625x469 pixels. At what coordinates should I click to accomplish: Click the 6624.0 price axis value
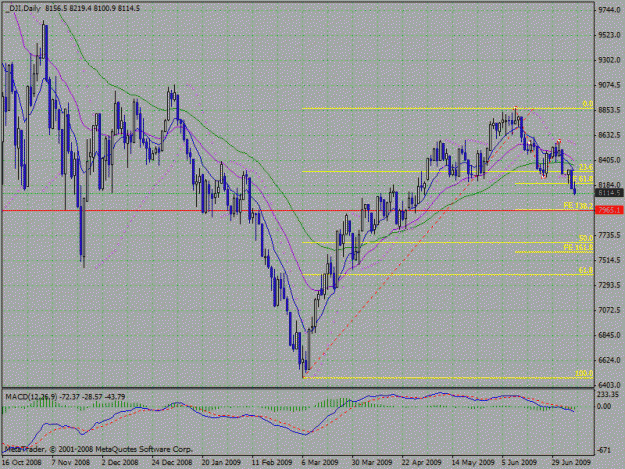pos(609,360)
